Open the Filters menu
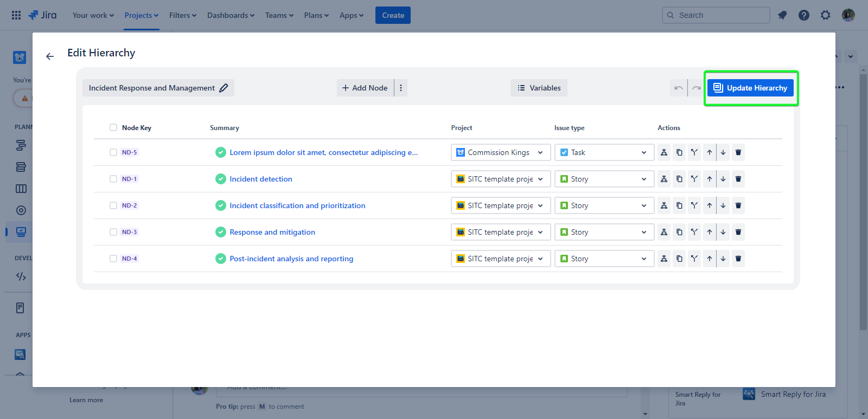Image resolution: width=868 pixels, height=419 pixels. (182, 15)
